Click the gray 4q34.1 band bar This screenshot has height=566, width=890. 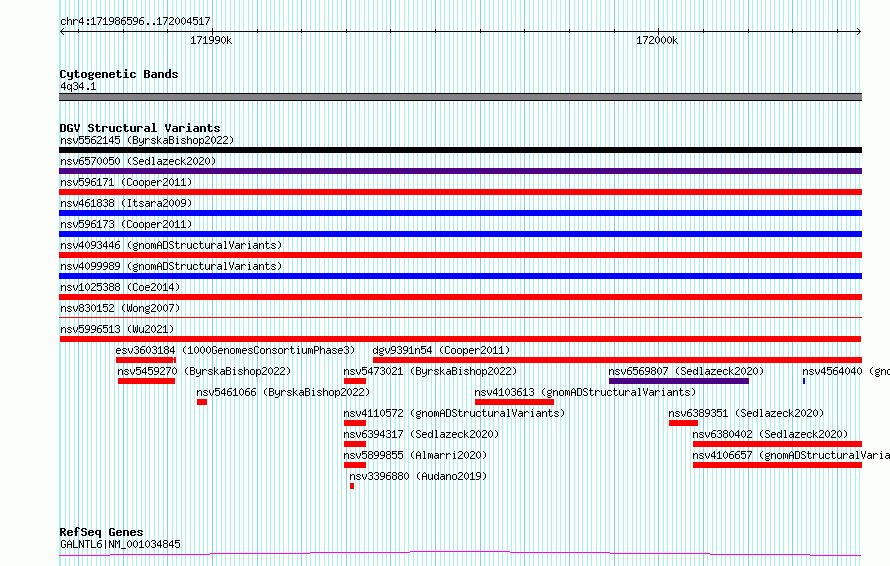pos(460,97)
